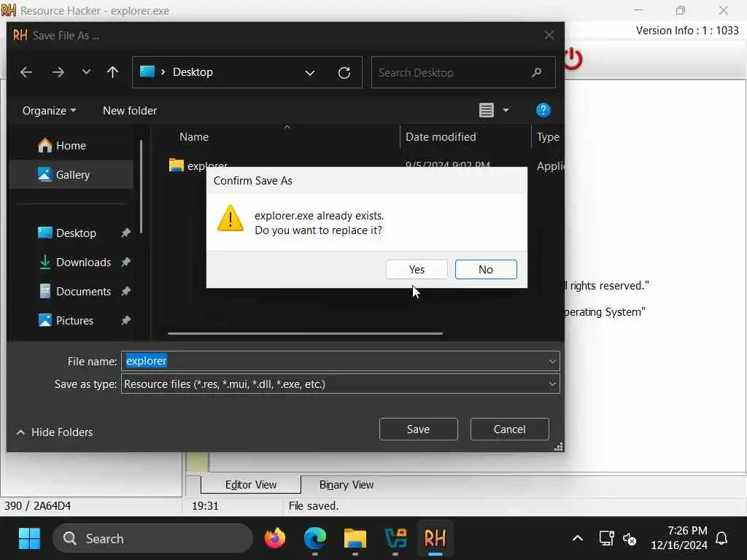Click Confirm Save As warning icon
This screenshot has width=747, height=560.
230,219
